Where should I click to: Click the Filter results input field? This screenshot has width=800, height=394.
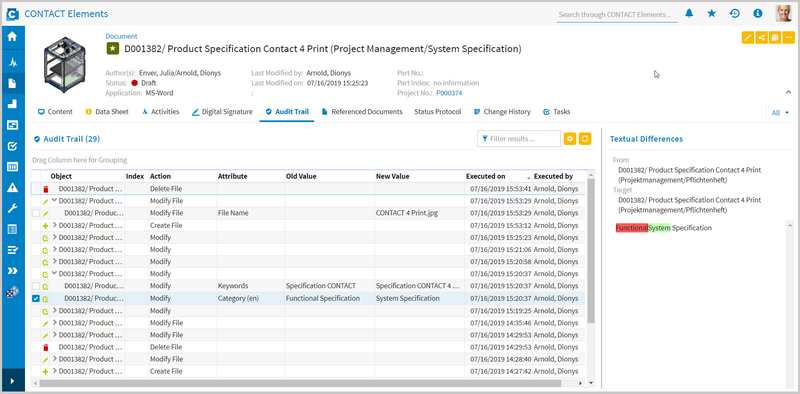(519, 139)
